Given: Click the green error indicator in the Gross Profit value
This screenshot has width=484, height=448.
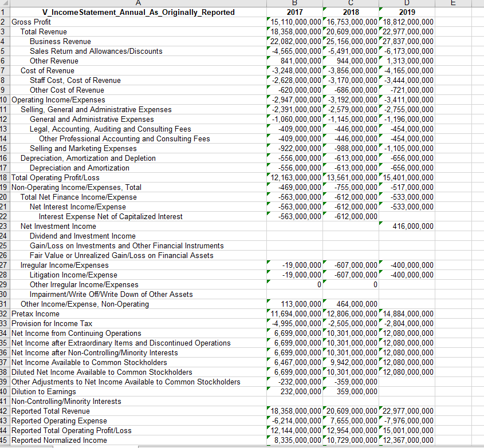Looking at the screenshot, I should pos(268,20).
